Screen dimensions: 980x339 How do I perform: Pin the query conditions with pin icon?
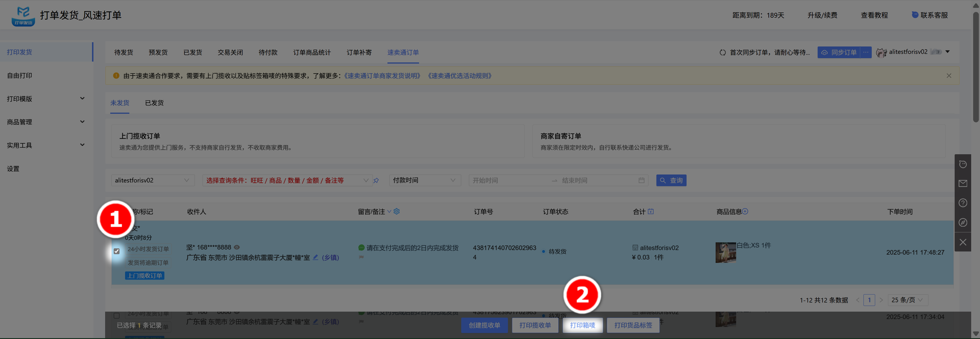[376, 180]
